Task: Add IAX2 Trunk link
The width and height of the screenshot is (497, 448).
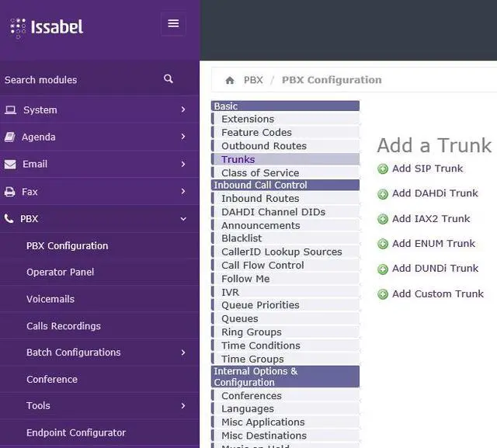Action: 431,219
